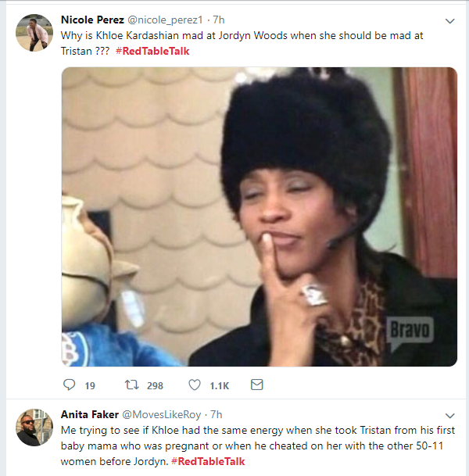Open #RedTableTalk hashtag in Nicole Perez's tweet
The height and width of the screenshot is (476, 469).
click(x=152, y=51)
